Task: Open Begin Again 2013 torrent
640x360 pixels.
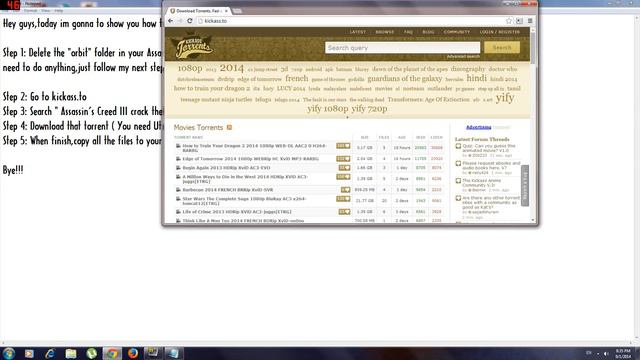Action: pyautogui.click(x=226, y=168)
